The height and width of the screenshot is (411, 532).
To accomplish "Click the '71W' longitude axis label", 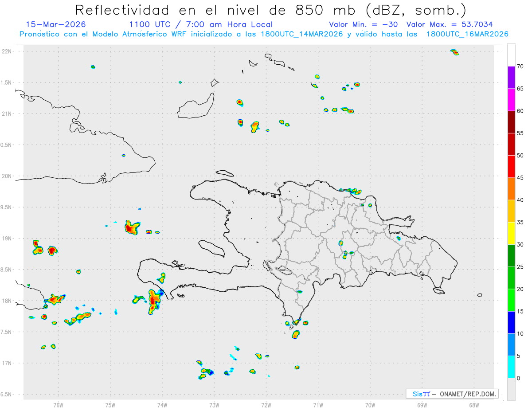I will 318,404.
